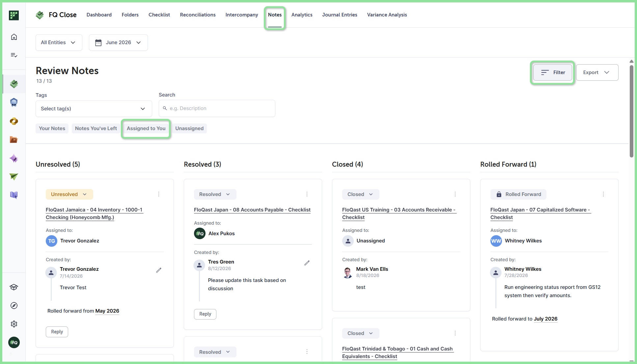Open the graduation cap learning icon

coord(14,287)
